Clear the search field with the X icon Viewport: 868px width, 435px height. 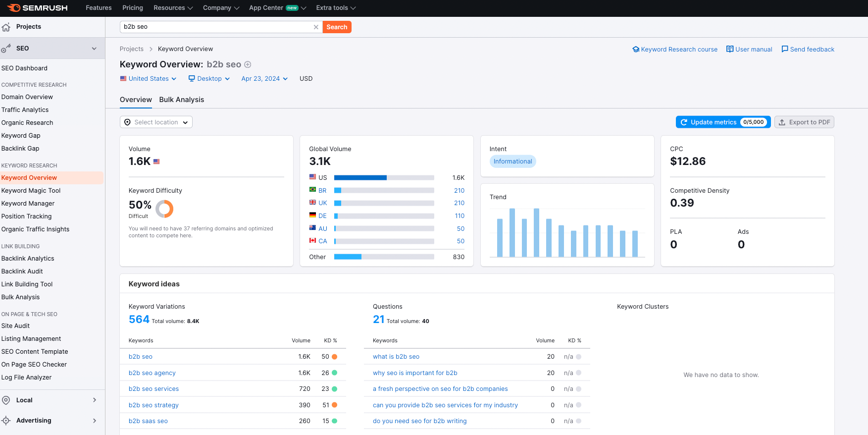coord(316,27)
